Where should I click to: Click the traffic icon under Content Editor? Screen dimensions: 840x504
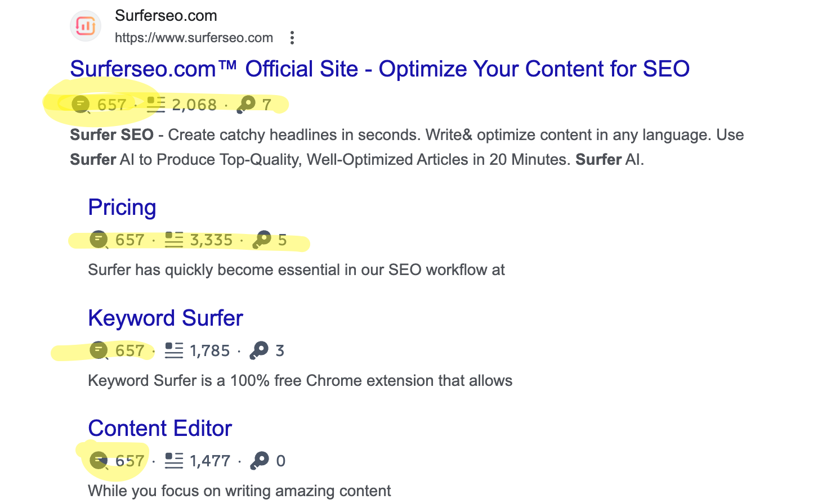(99, 461)
